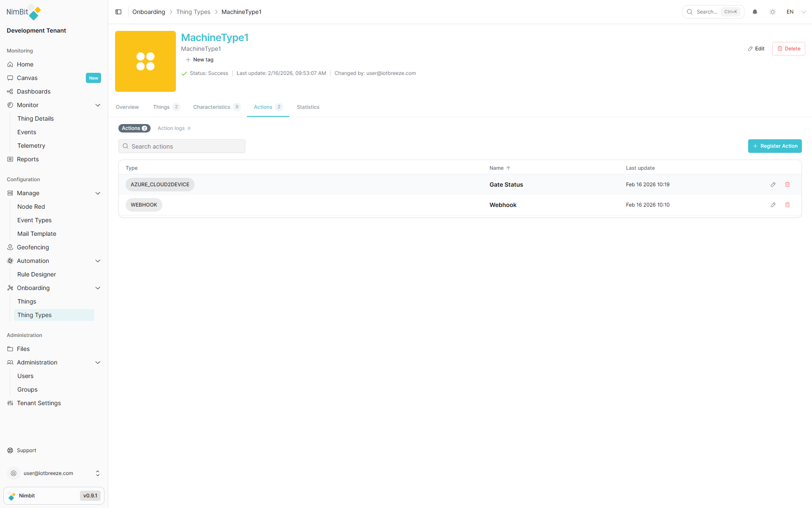Toggle light/dark theme sun icon
This screenshot has height=508, width=812.
[x=773, y=12]
